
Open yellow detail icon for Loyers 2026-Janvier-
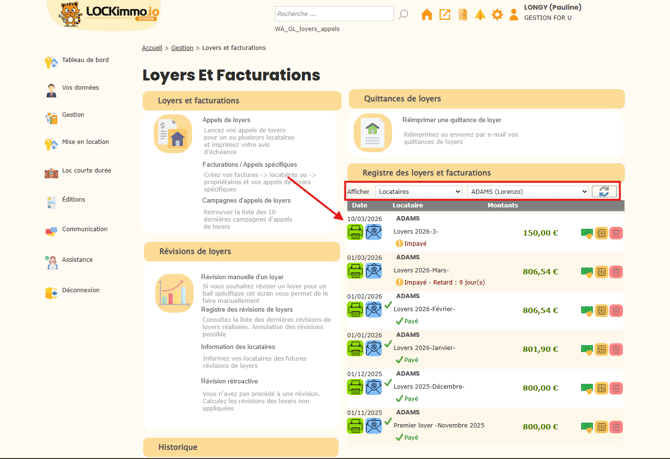click(x=602, y=350)
